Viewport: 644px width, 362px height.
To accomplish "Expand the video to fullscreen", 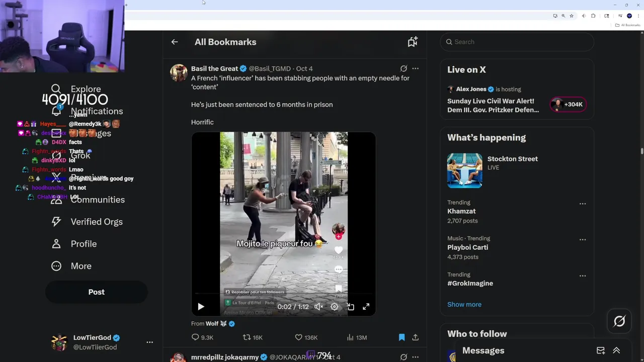I will [366, 307].
